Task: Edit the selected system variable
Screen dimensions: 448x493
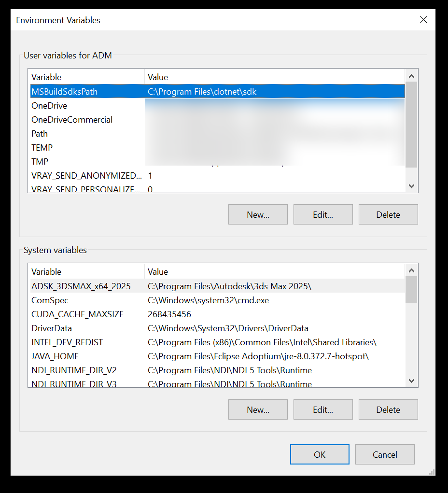Action: point(322,409)
